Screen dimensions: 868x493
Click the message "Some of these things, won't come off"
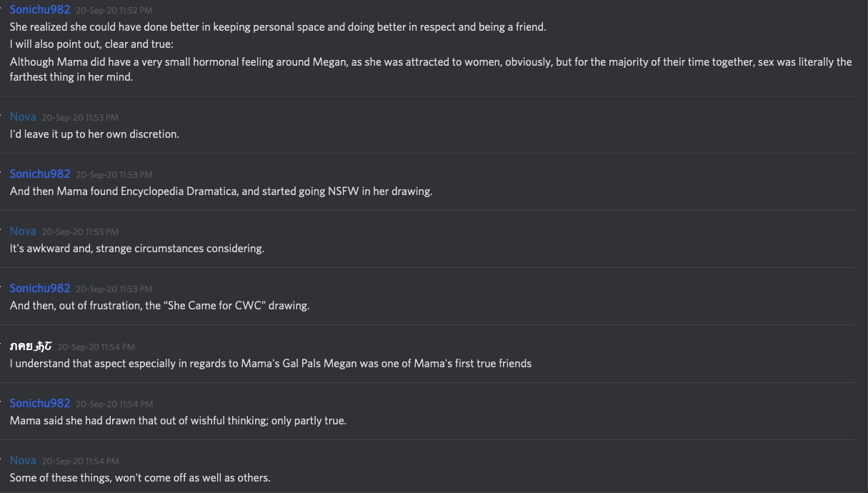coord(140,477)
